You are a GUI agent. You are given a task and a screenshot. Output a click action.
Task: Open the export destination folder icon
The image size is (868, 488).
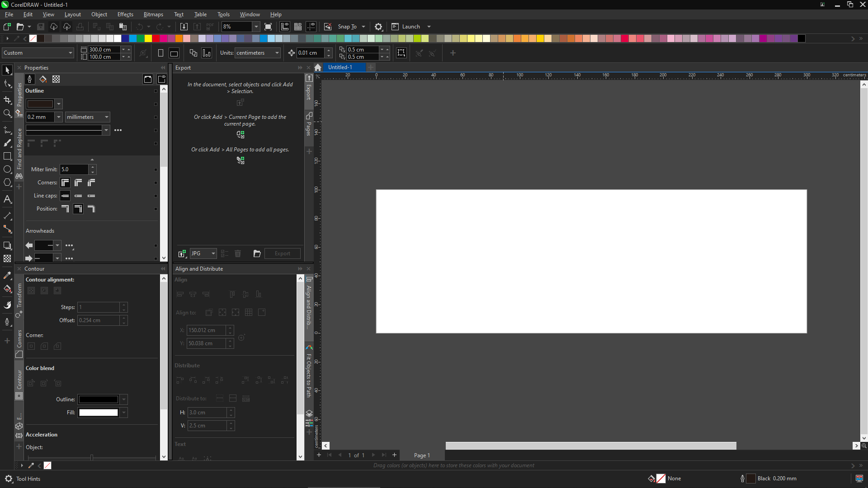tap(257, 253)
